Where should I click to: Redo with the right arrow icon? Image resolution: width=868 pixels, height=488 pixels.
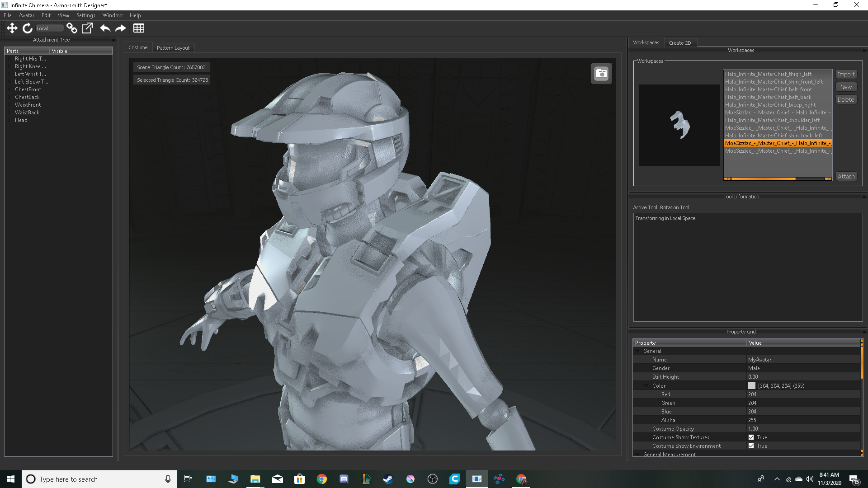click(120, 28)
